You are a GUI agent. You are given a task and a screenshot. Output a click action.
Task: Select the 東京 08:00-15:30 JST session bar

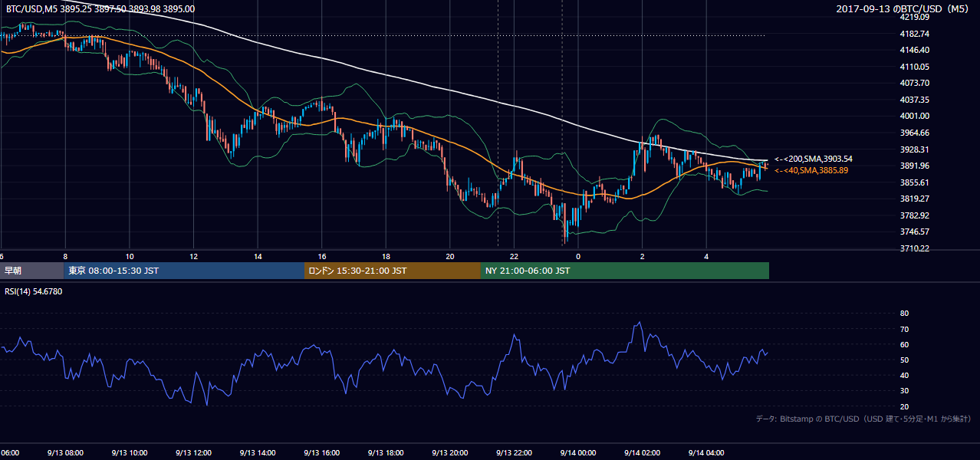(x=184, y=271)
